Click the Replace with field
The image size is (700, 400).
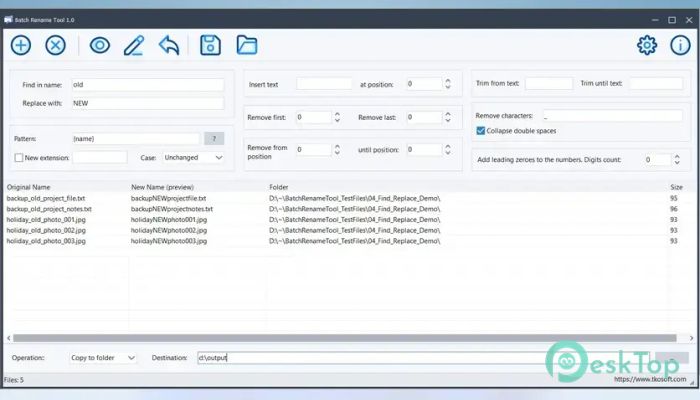[148, 103]
